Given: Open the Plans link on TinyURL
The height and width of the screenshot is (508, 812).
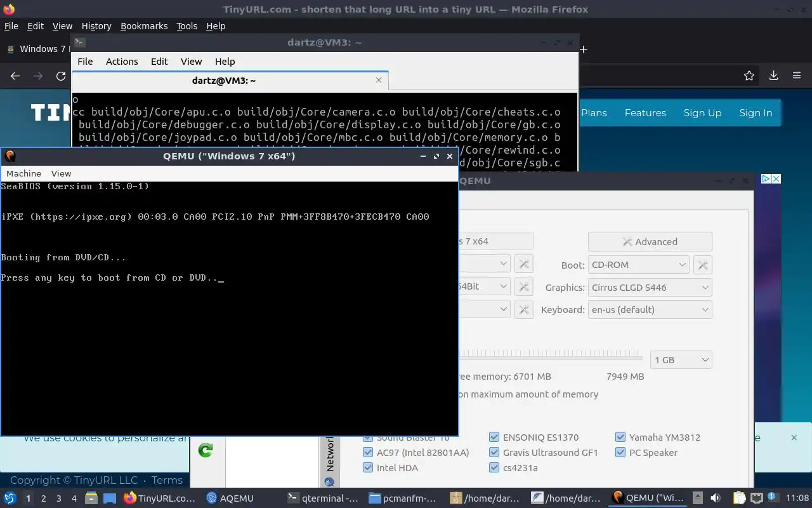Looking at the screenshot, I should coord(594,113).
